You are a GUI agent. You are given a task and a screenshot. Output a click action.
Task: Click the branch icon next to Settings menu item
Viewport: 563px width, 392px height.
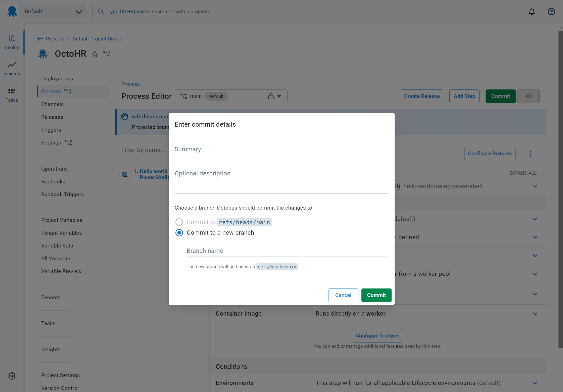pos(68,142)
